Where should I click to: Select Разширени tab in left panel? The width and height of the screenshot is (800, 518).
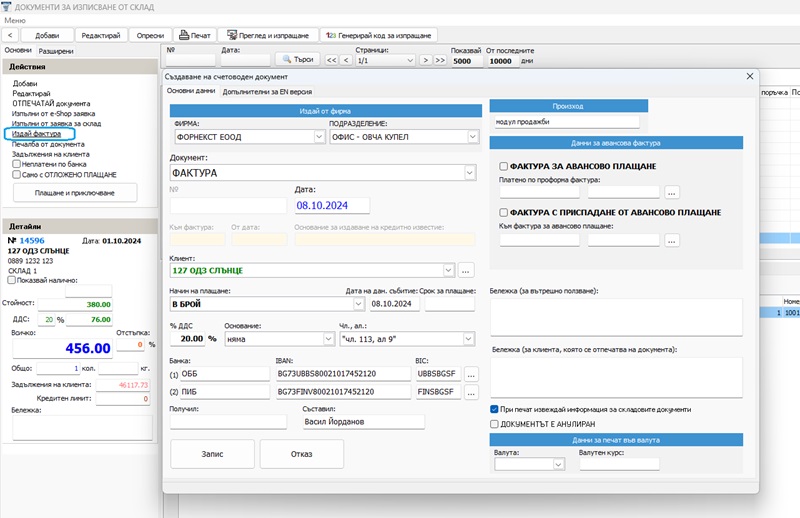56,51
